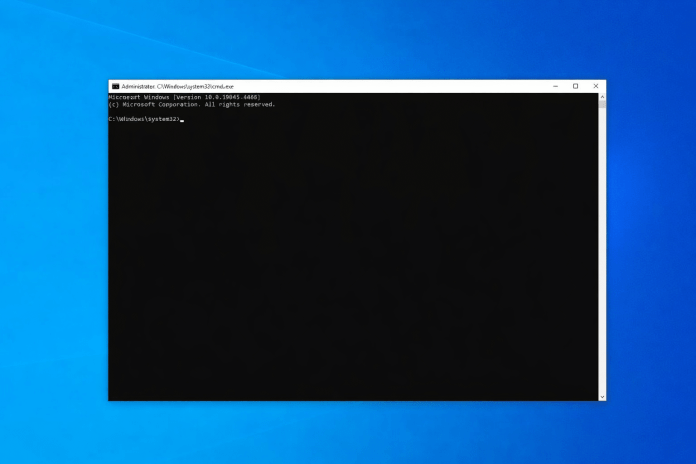696x464 pixels.
Task: Maximize the Command Prompt window
Action: (575, 86)
